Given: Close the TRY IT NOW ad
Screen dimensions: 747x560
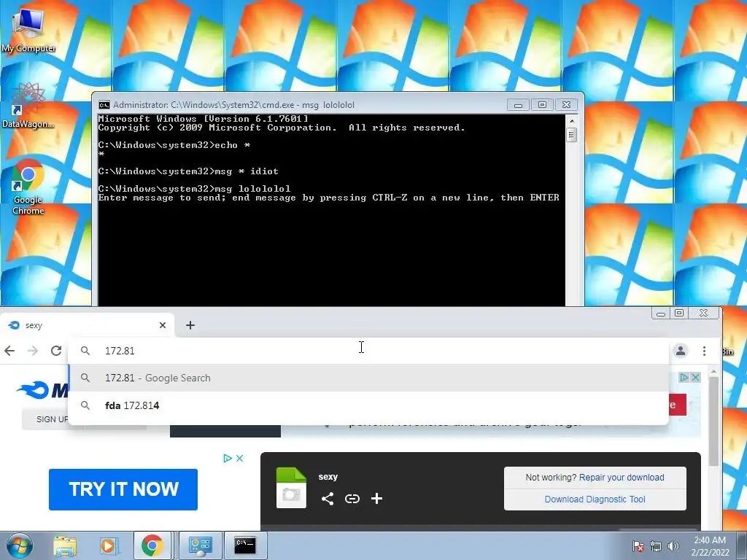Looking at the screenshot, I should pyautogui.click(x=239, y=458).
